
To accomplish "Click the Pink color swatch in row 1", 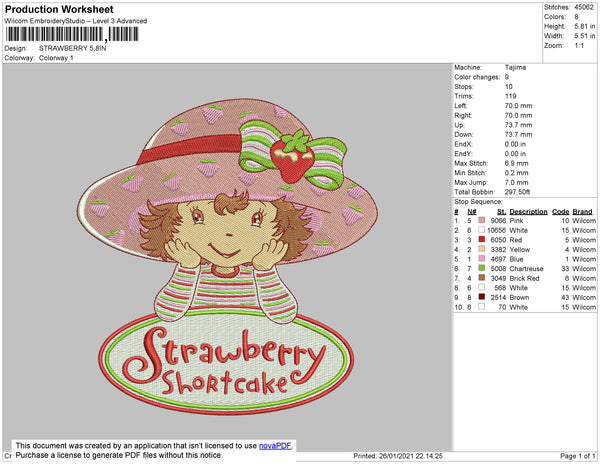I will tap(482, 220).
